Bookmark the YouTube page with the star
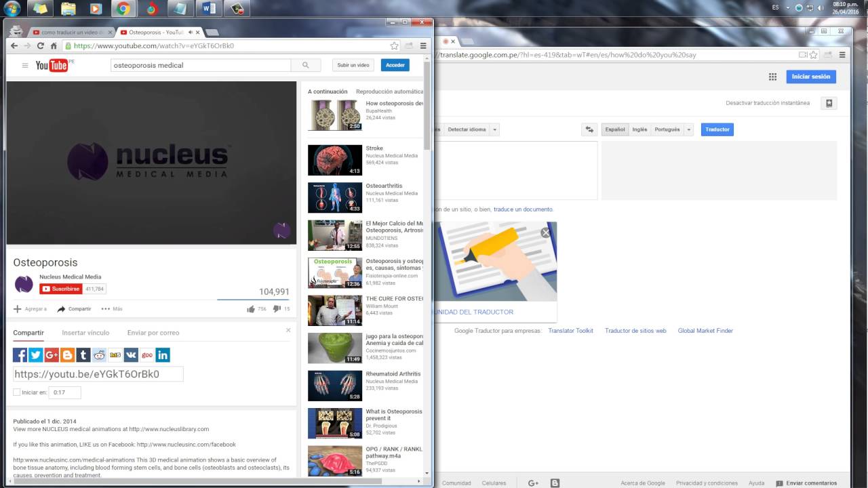Viewport: 868px width, 488px height. 394,45
